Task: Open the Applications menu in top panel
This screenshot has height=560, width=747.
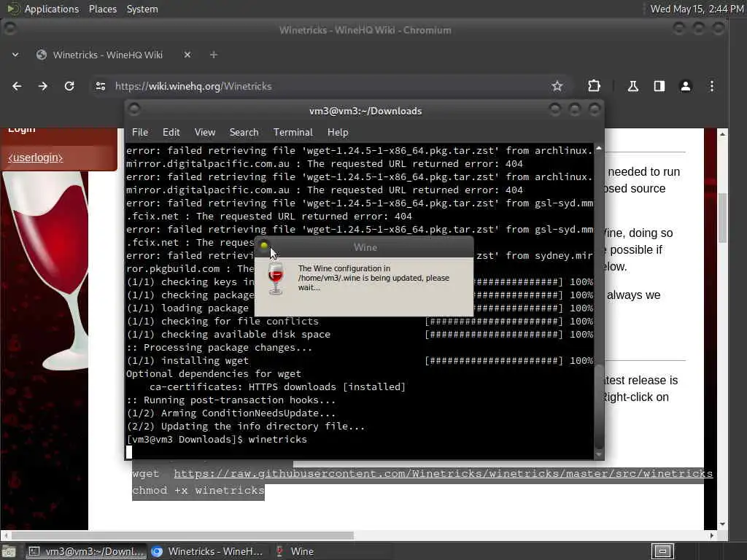Action: click(x=52, y=9)
